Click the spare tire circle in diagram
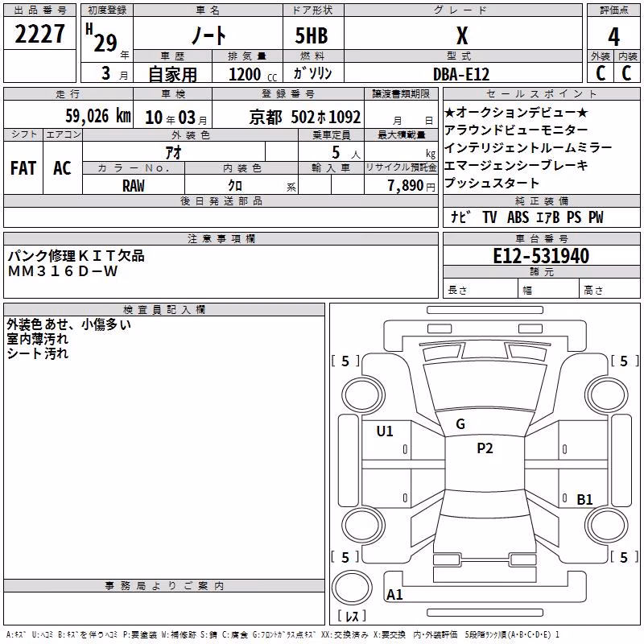644x644 pixels. [352, 587]
